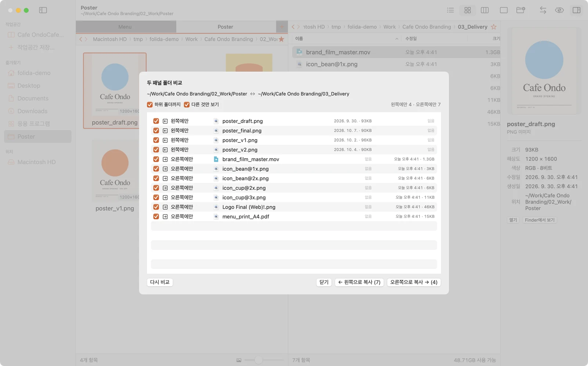Screen dimensions: 588x366
Task: Switch to list view icon
Action: [x=450, y=10]
